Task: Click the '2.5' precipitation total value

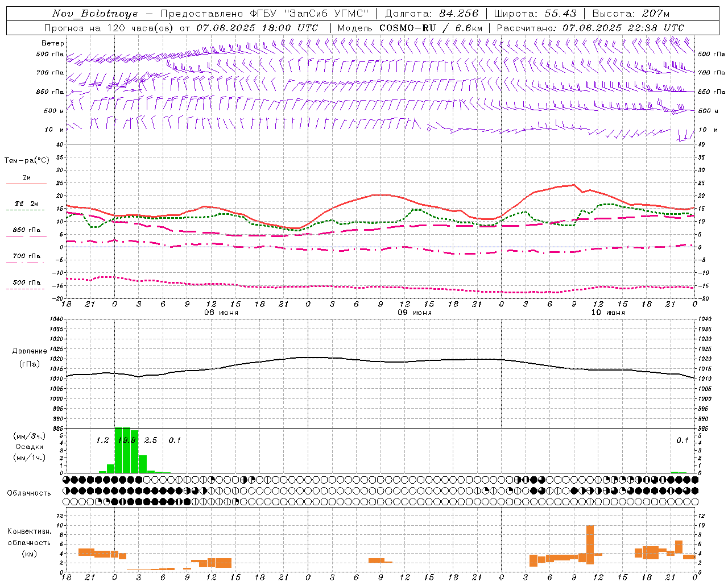Action: pyautogui.click(x=151, y=440)
